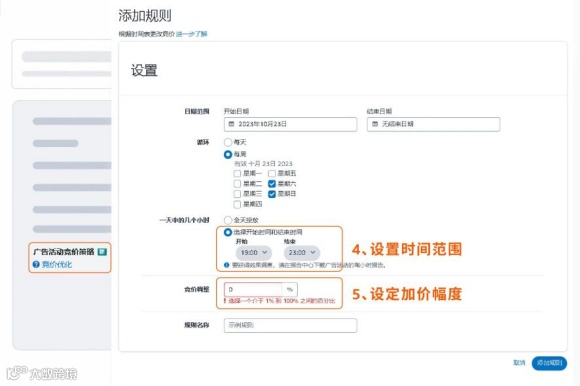Click the calendar icon in 结束日期 field
Screen dimensions: 580x386
click(375, 124)
